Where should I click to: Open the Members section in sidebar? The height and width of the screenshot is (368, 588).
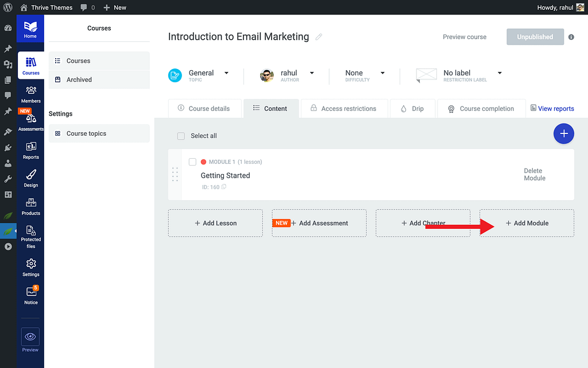click(x=31, y=94)
